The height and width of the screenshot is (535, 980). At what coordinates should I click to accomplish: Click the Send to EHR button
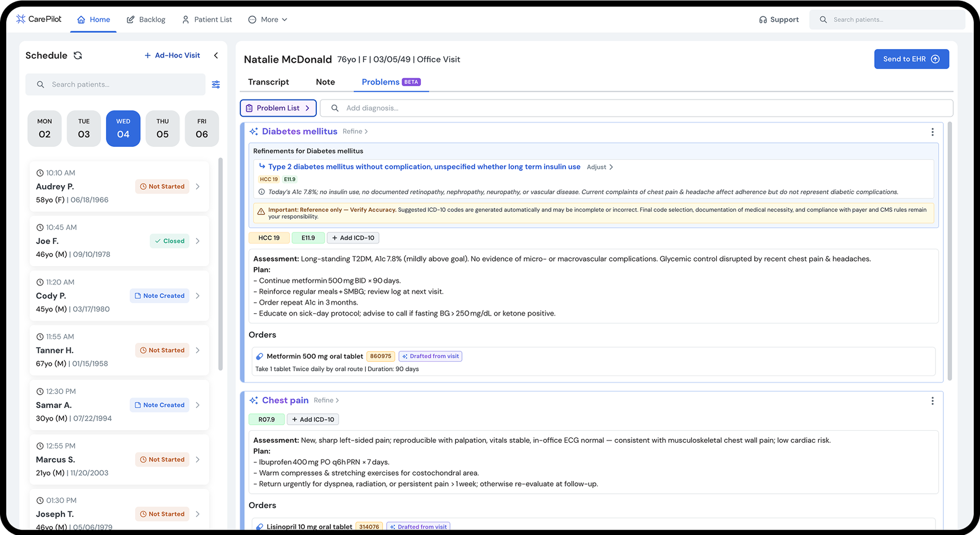coord(911,59)
